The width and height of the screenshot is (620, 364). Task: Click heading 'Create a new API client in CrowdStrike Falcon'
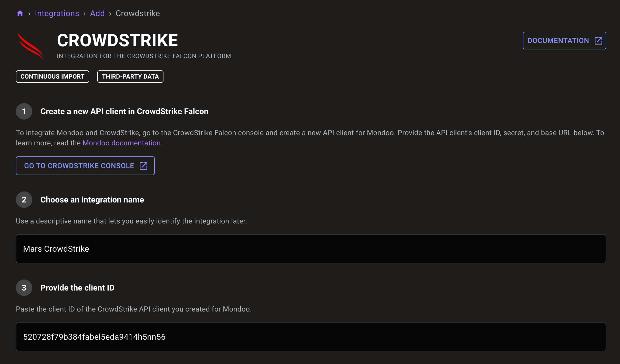tap(125, 111)
